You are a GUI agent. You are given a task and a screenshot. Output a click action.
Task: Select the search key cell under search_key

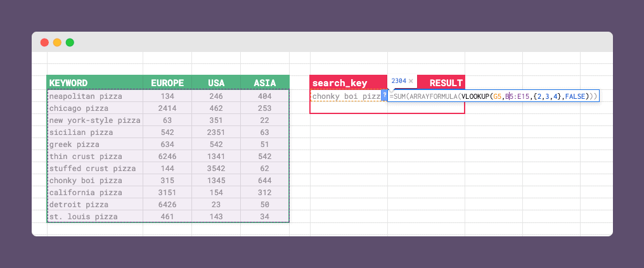point(346,96)
